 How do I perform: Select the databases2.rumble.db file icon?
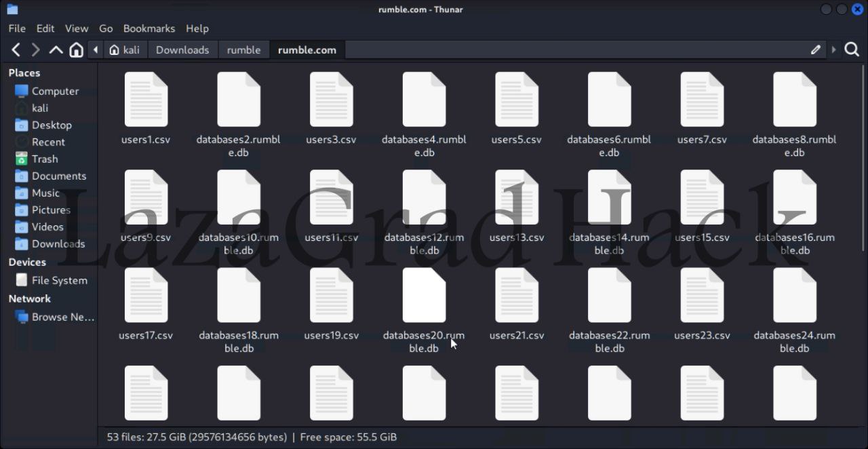[x=239, y=100]
